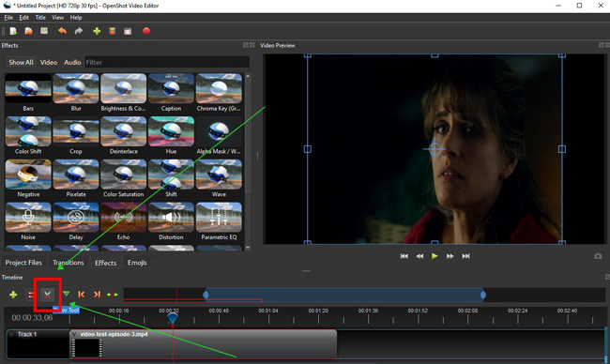This screenshot has height=364, width=610.
Task: Select the Deinterlace effect
Action: click(x=123, y=131)
